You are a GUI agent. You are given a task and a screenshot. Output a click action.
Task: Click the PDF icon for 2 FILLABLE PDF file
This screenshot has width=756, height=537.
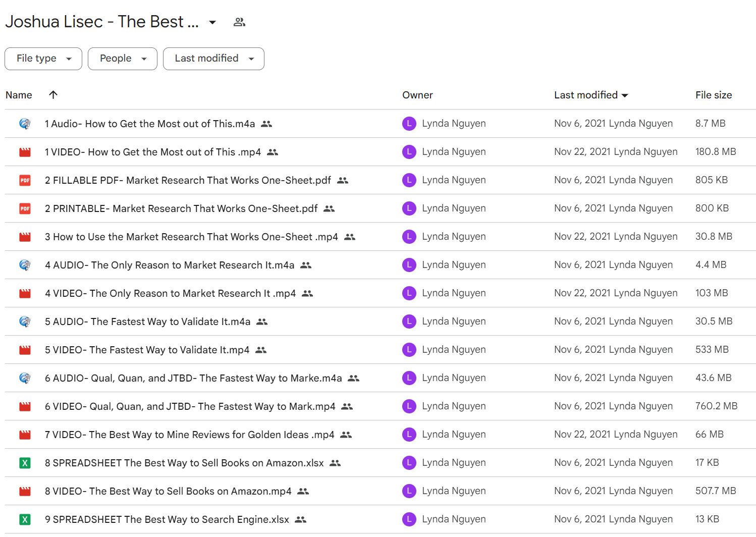click(25, 180)
